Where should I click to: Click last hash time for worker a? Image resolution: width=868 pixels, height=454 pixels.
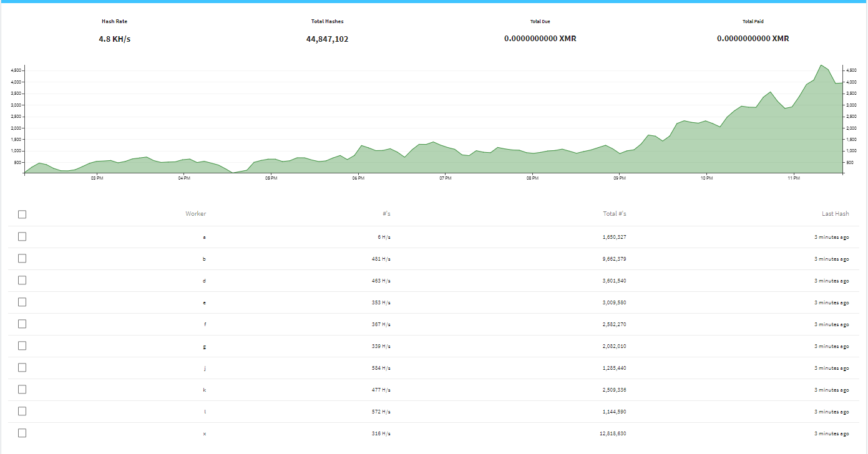[831, 238]
